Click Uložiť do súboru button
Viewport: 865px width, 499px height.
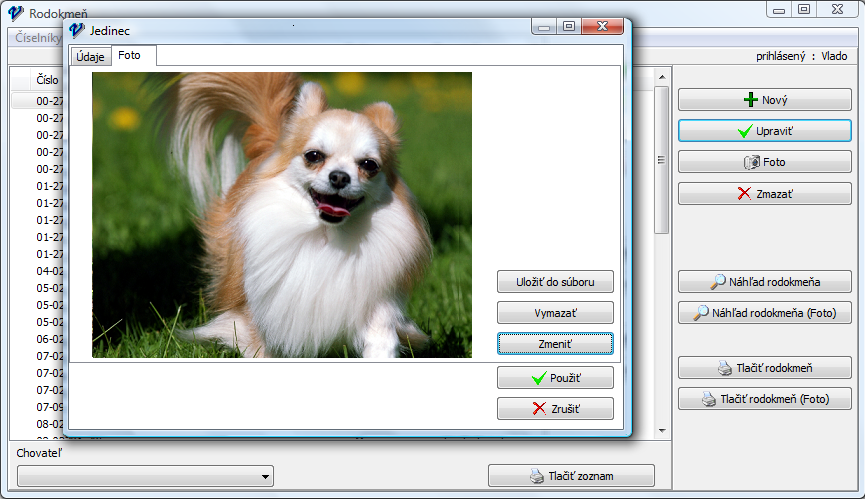tap(555, 282)
